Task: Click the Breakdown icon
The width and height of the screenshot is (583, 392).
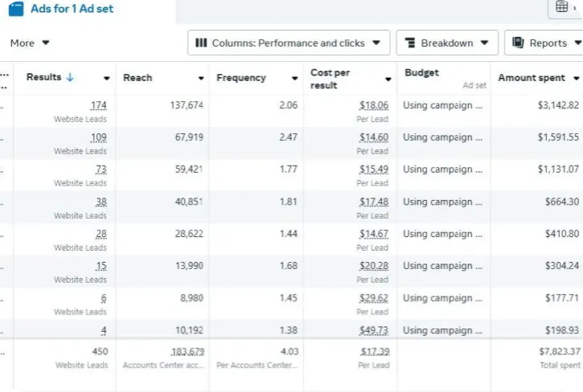Action: (410, 43)
